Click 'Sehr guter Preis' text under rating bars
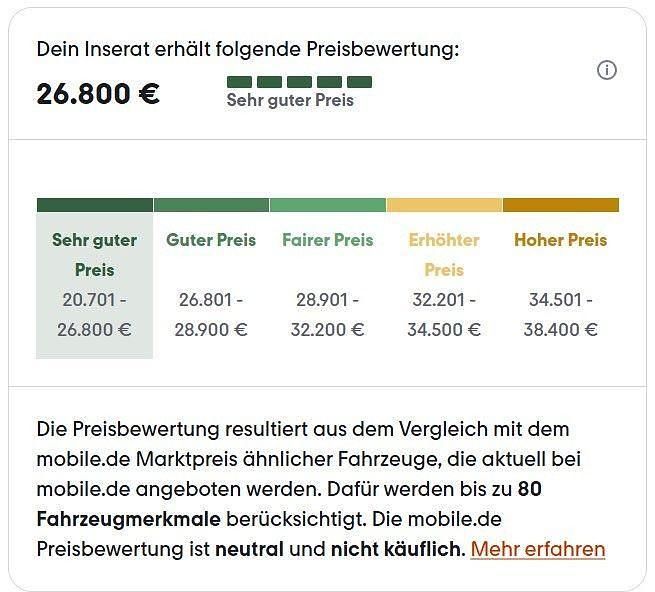This screenshot has height=592, width=655. pyautogui.click(x=290, y=100)
